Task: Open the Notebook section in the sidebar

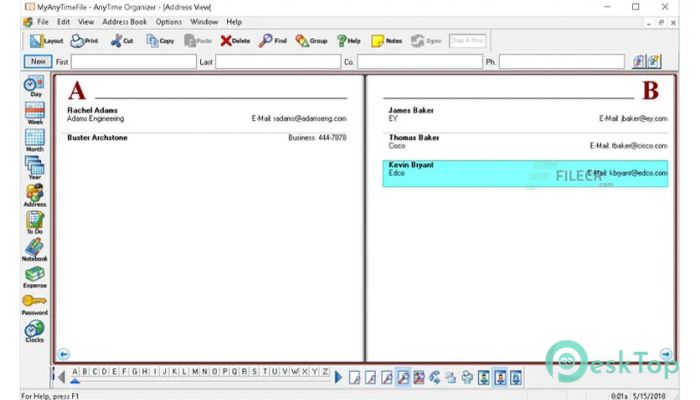Action: [35, 250]
